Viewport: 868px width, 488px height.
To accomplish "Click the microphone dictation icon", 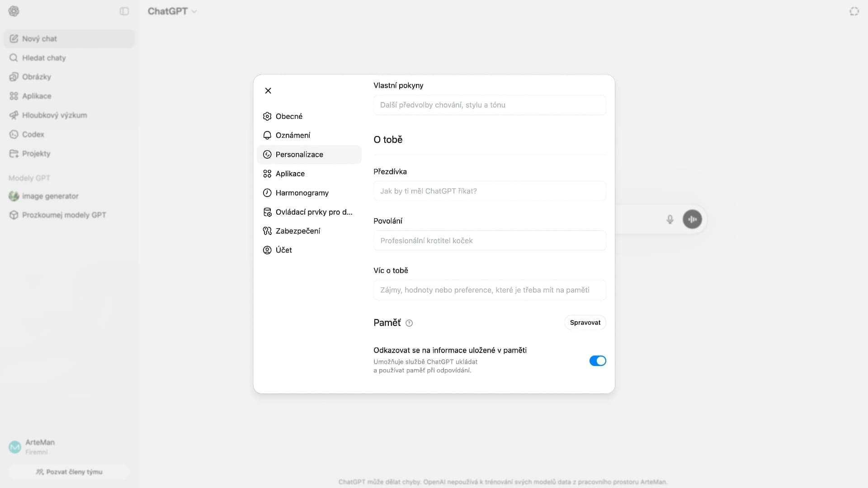I will coord(670,219).
